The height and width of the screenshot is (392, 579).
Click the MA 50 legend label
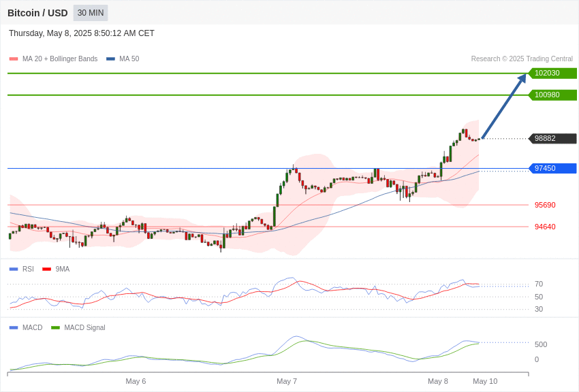(129, 59)
